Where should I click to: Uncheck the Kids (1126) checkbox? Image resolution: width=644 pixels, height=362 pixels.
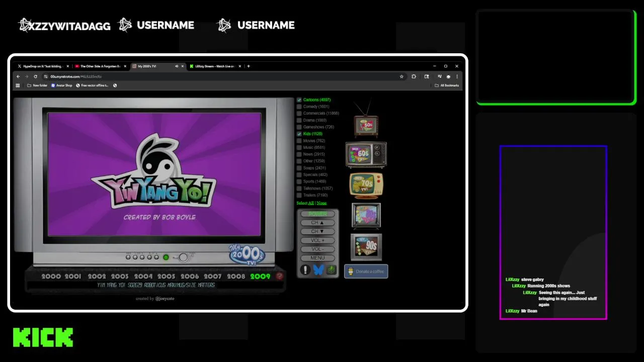click(299, 134)
